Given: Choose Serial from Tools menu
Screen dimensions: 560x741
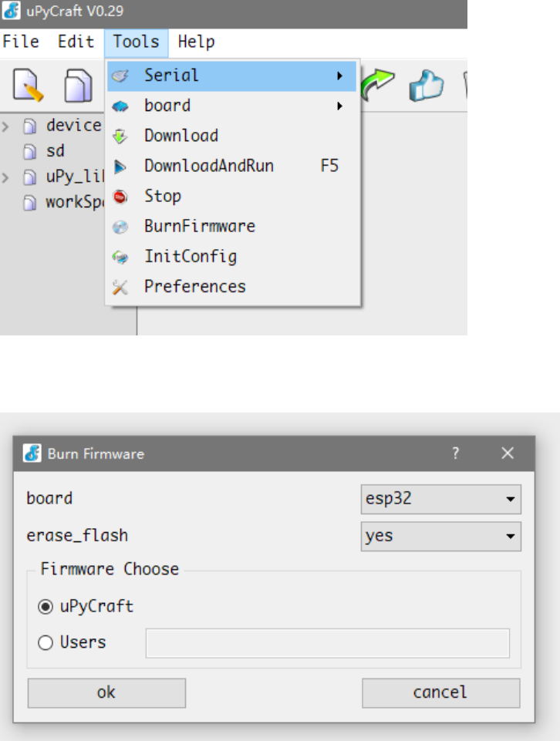Looking at the screenshot, I should click(x=231, y=76).
